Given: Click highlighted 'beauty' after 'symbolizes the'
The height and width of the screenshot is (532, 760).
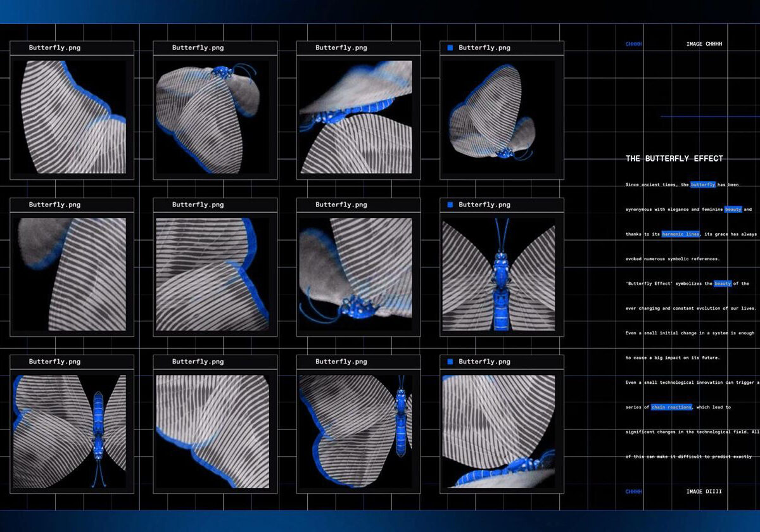Looking at the screenshot, I should [723, 284].
